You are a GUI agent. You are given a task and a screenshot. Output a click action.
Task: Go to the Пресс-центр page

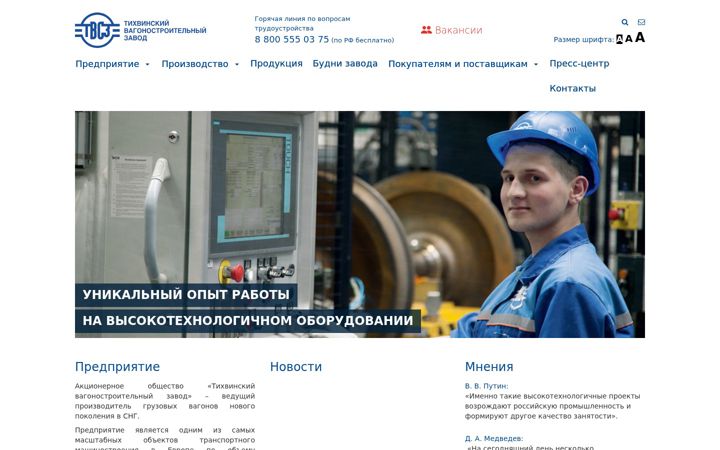[579, 64]
